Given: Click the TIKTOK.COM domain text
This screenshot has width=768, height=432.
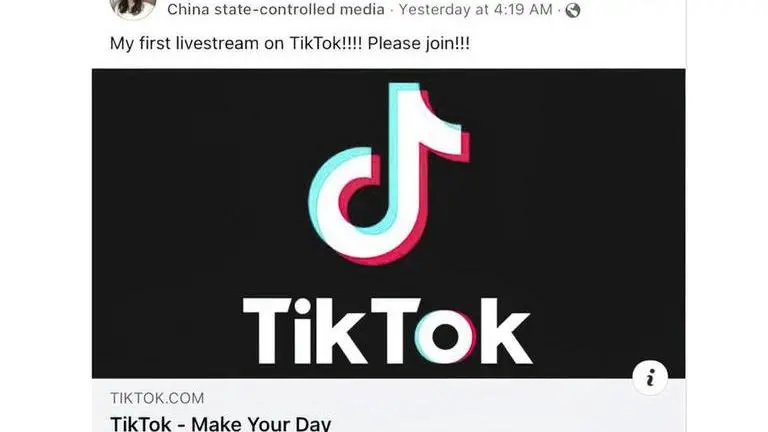Looking at the screenshot, I should (x=157, y=398).
